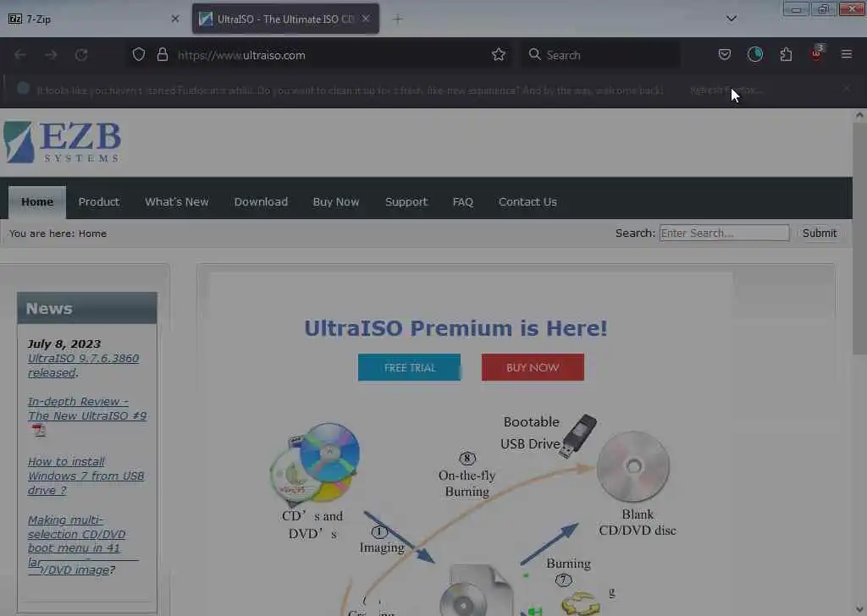Submit the site search
This screenshot has height=616, width=867.
click(x=820, y=234)
